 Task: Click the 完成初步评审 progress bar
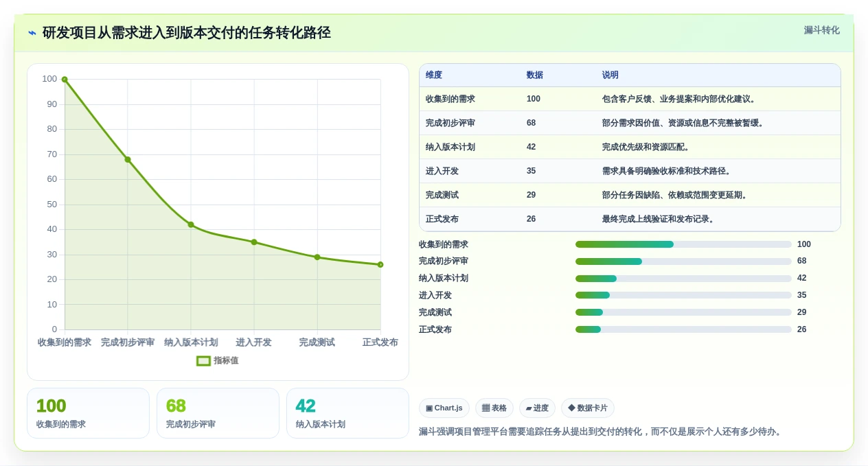683,261
